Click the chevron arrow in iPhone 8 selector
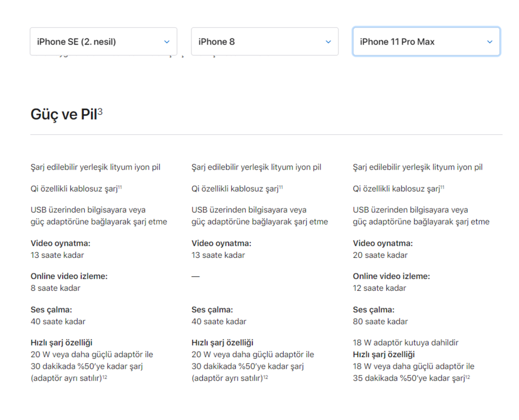Image resolution: width=519 pixels, height=420 pixels. [x=328, y=42]
